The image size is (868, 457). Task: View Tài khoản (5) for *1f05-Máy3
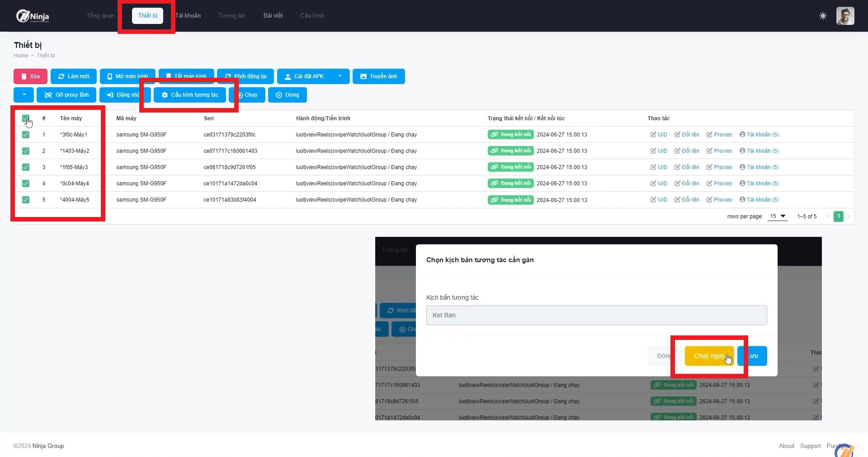(759, 167)
